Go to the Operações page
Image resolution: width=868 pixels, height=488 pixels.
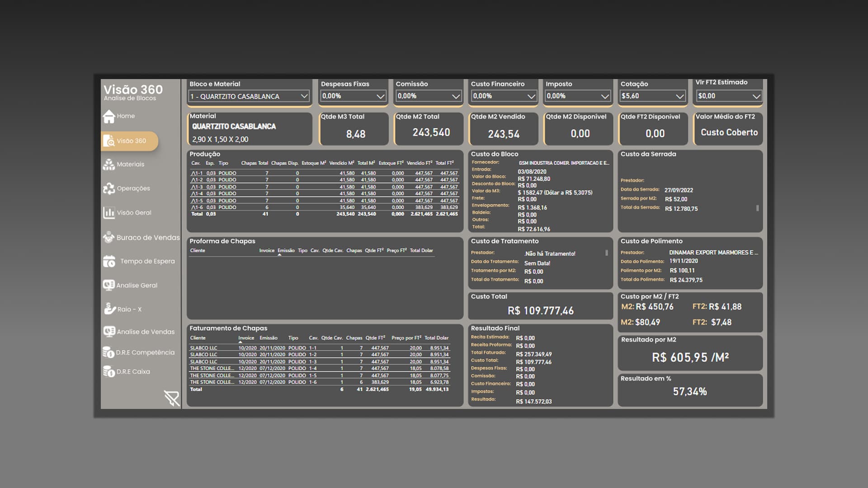point(133,188)
